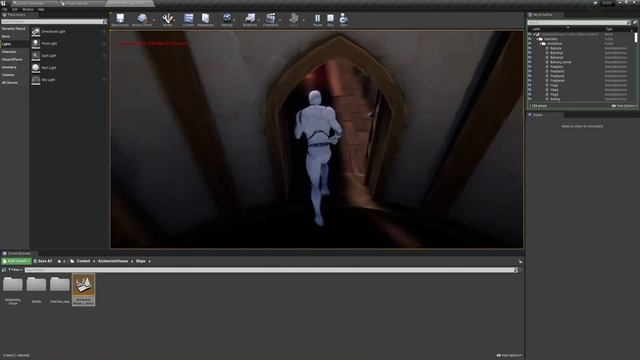The width and height of the screenshot is (640, 360).
Task: Open the Help menu
Action: [x=41, y=9]
